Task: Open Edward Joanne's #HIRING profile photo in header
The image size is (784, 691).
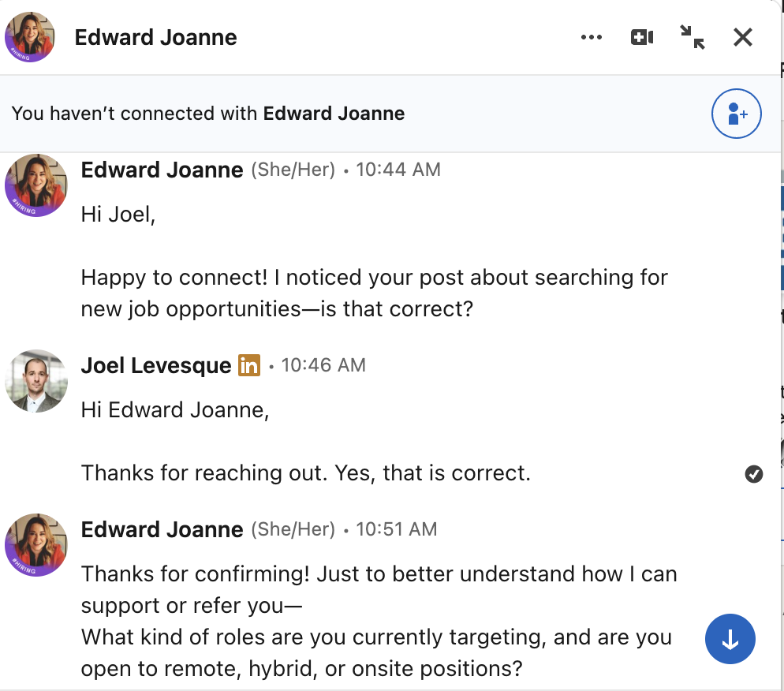Action: coord(29,37)
